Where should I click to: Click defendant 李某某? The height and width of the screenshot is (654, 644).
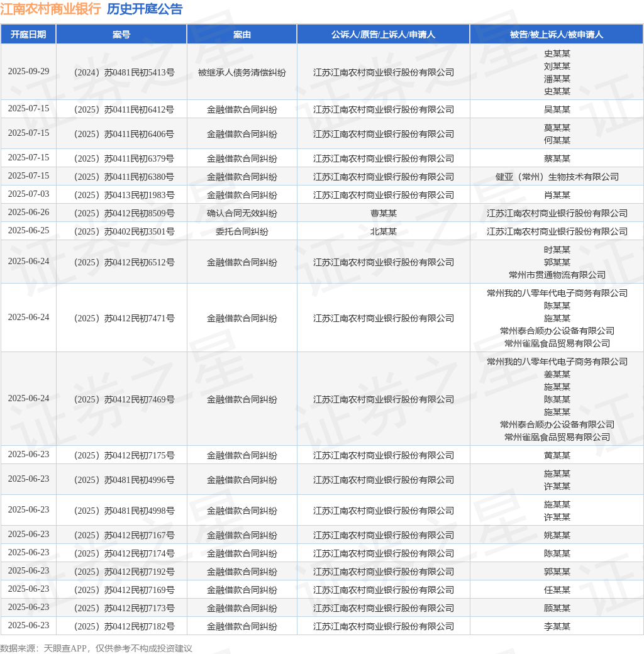pyautogui.click(x=557, y=627)
